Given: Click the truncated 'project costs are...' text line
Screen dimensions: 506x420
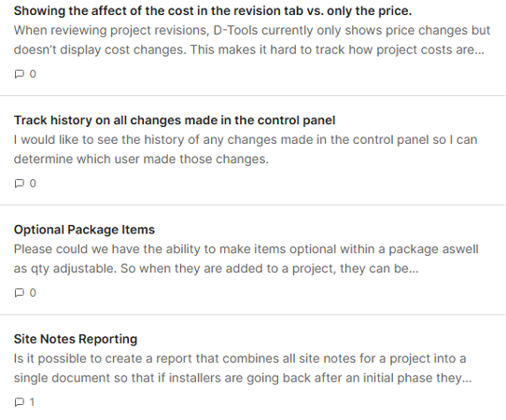Looking at the screenshot, I should pos(249,49).
